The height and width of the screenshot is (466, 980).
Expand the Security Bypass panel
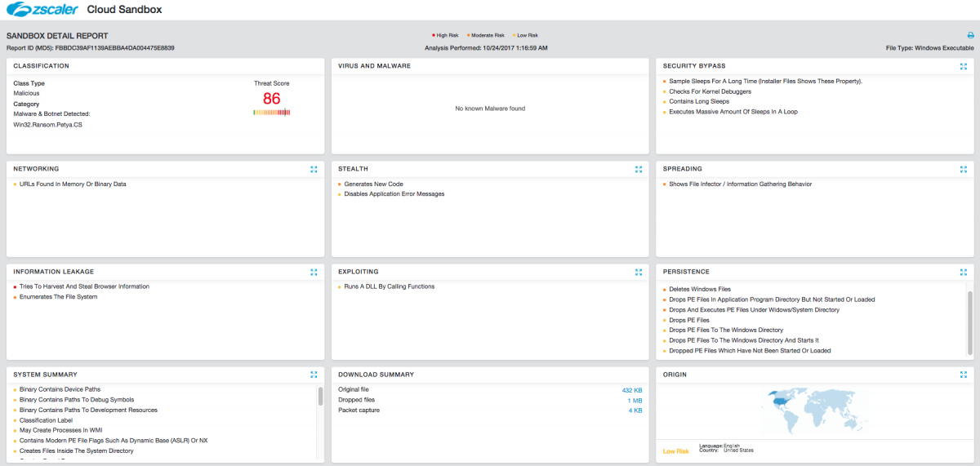pos(964,66)
